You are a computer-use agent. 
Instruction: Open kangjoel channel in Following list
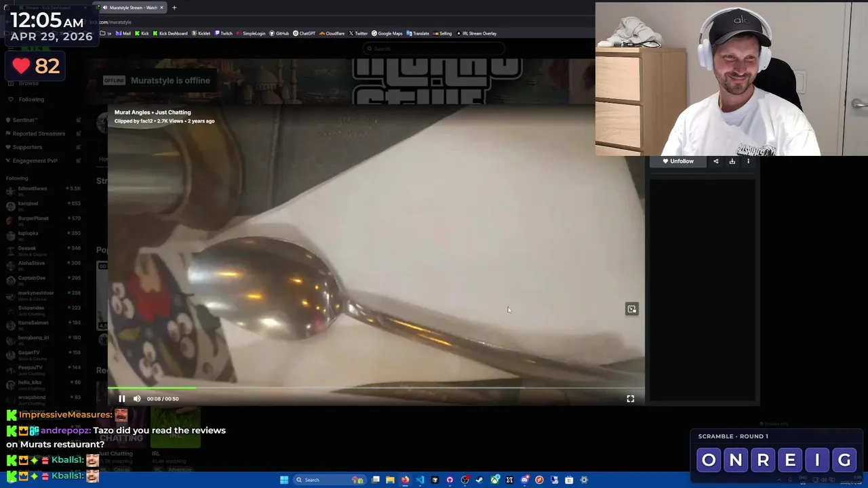(42, 205)
